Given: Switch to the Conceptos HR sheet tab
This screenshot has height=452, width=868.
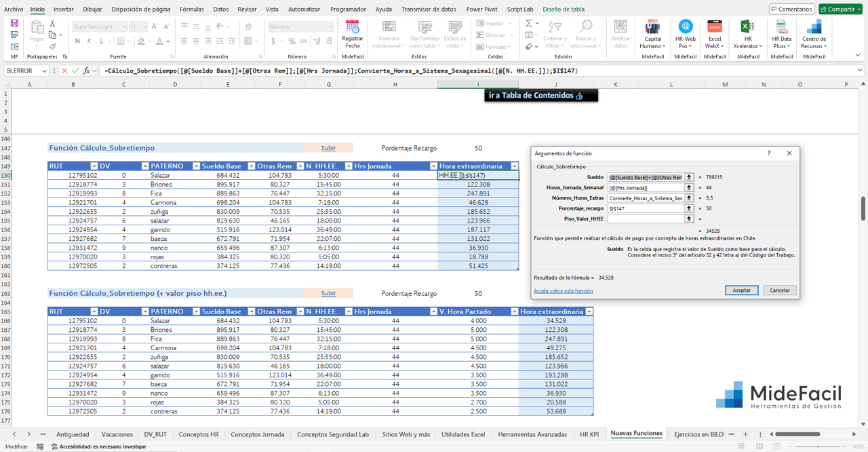Looking at the screenshot, I should pos(199,434).
